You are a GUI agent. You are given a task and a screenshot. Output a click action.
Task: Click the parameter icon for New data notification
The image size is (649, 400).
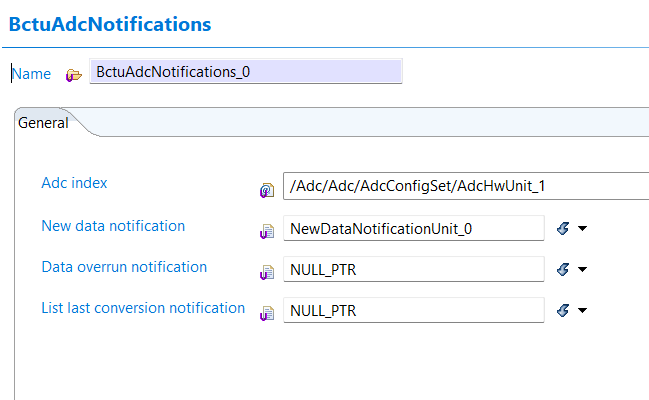pos(266,230)
